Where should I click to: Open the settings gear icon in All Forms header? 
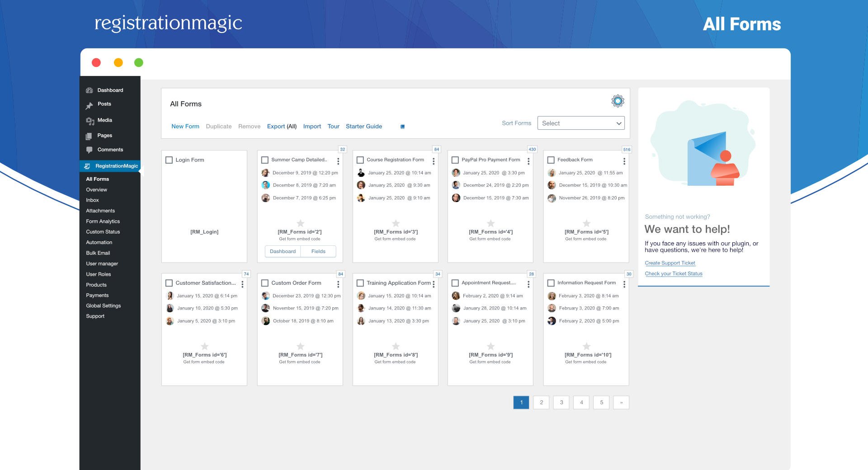pos(618,101)
